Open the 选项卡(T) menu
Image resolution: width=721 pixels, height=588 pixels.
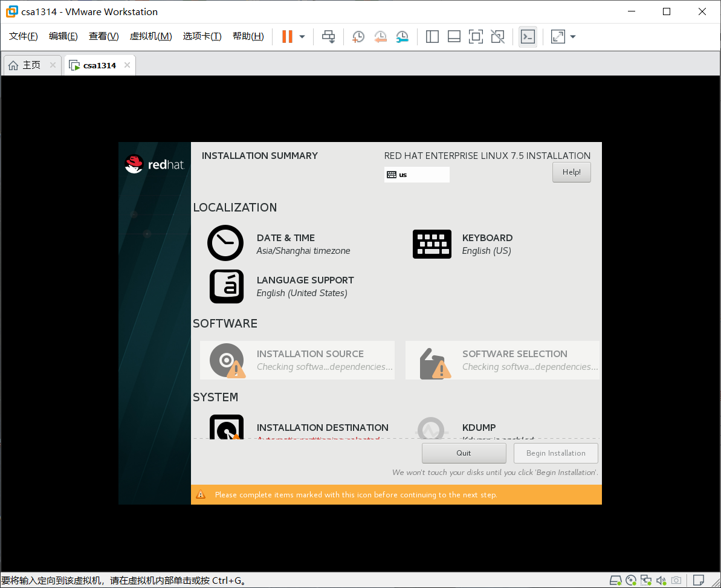(202, 36)
